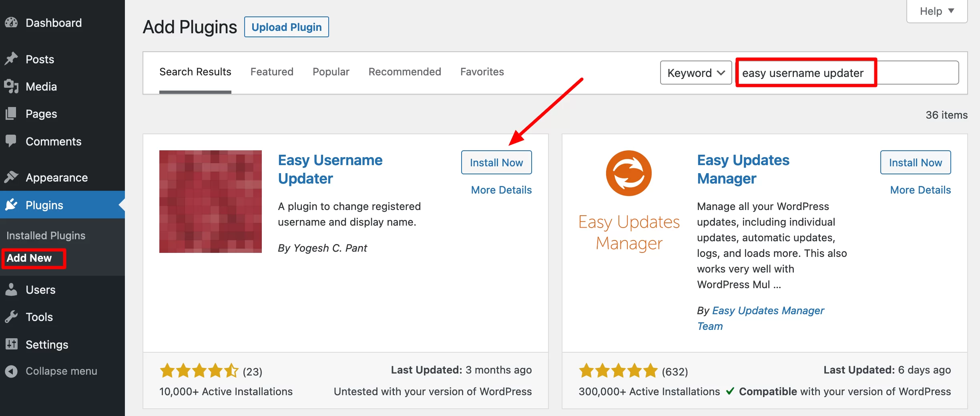Click the Media library icon
Viewport: 980px width, 416px height.
point(11,86)
